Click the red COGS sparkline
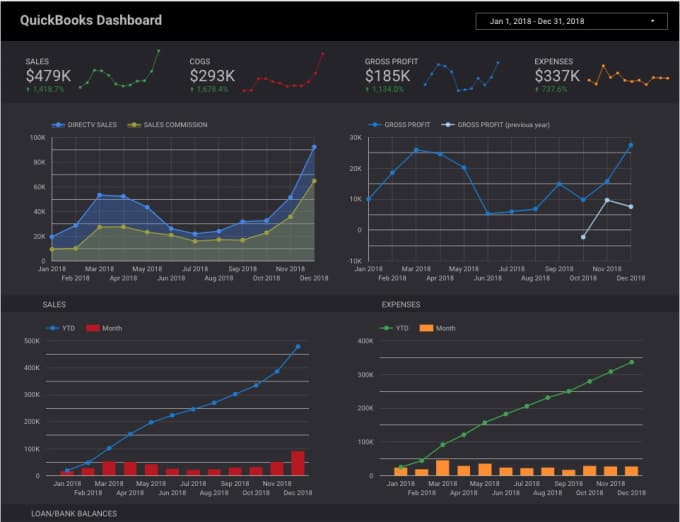680x522 pixels. (283, 72)
